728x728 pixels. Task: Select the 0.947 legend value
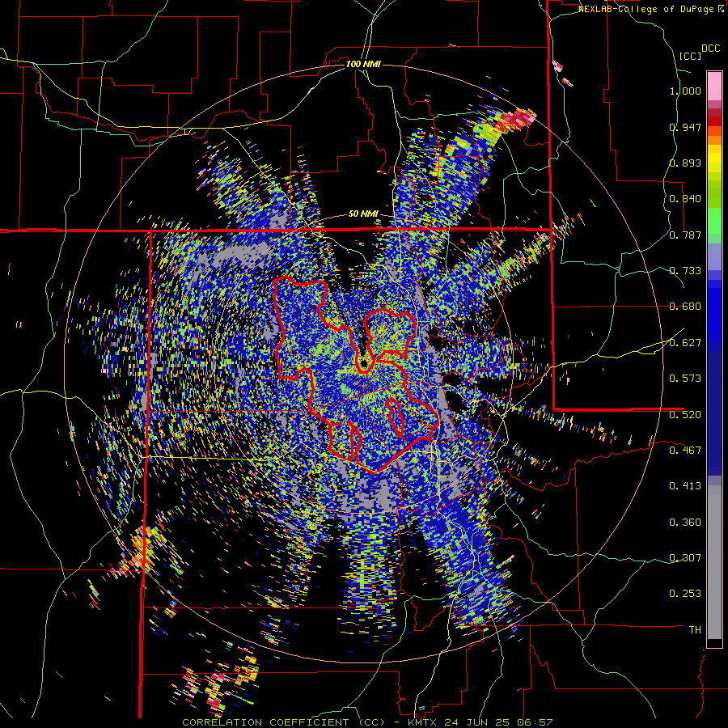(685, 127)
